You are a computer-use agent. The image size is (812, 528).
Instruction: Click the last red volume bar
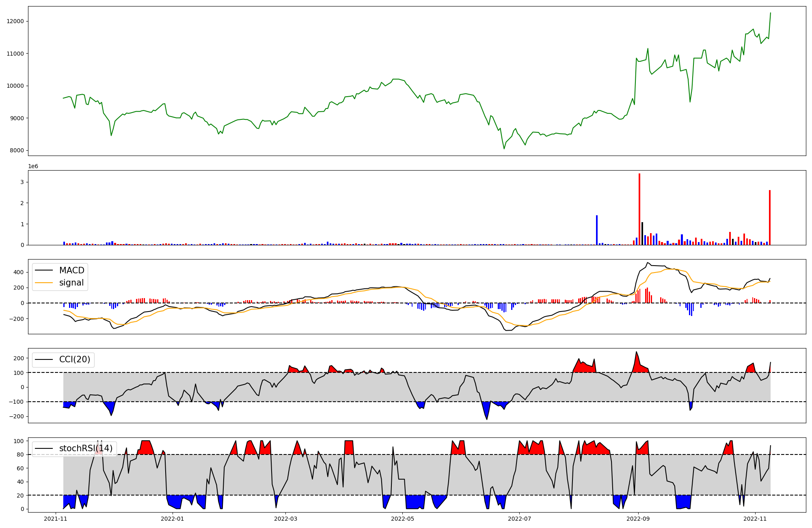[x=769, y=217]
